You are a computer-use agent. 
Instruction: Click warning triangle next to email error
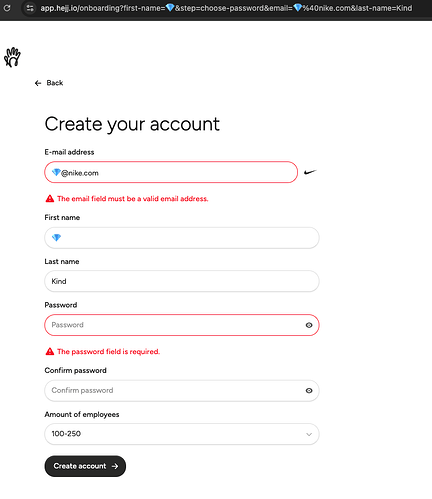[50, 199]
